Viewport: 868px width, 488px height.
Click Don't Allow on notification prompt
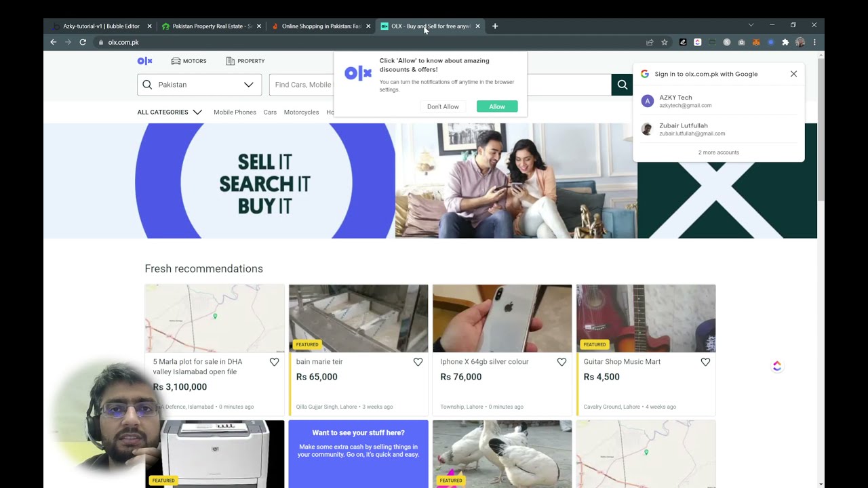coord(443,106)
